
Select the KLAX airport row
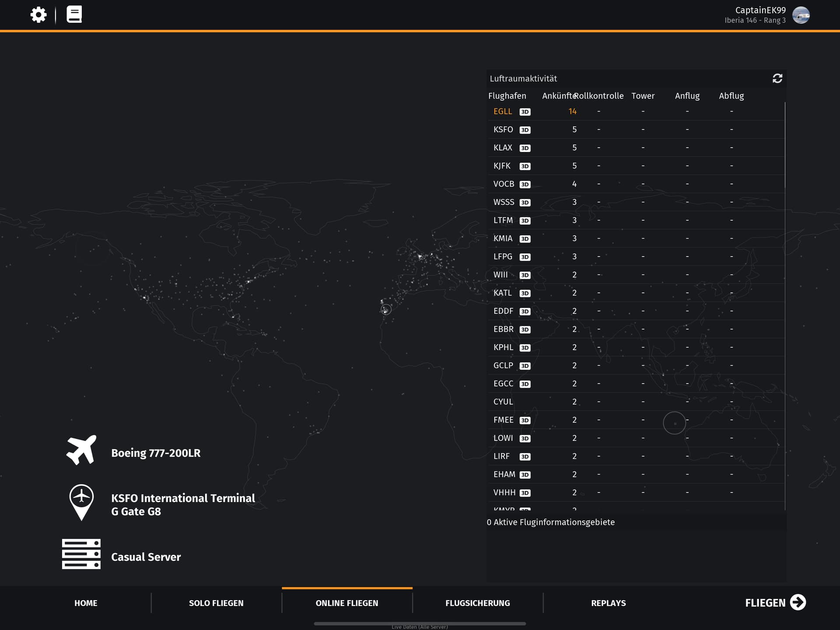point(503,148)
